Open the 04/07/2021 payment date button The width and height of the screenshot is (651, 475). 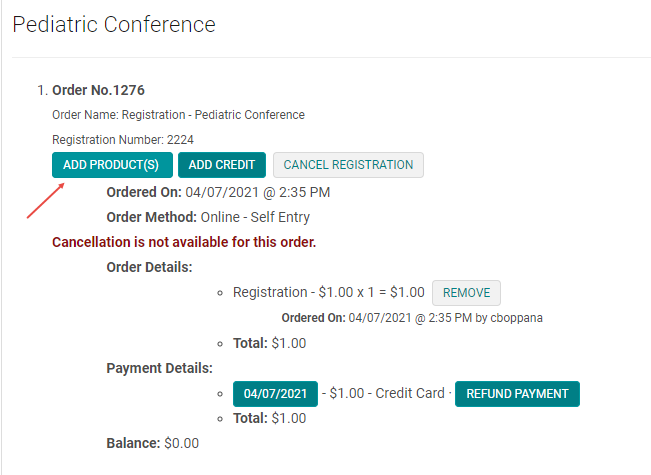[275, 394]
